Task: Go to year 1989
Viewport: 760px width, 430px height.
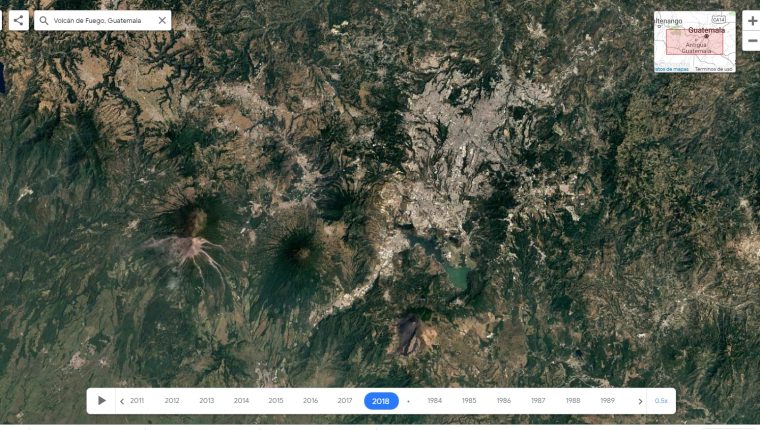Action: pyautogui.click(x=607, y=401)
